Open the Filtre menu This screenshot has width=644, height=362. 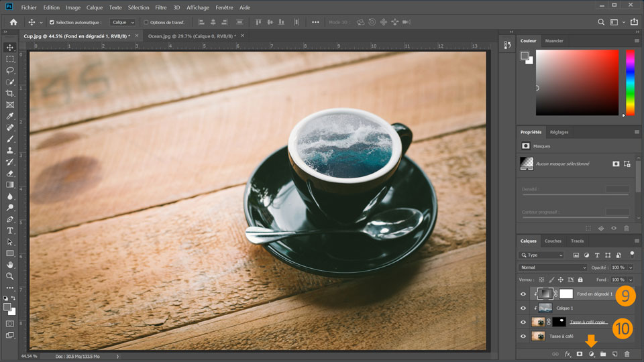[160, 7]
